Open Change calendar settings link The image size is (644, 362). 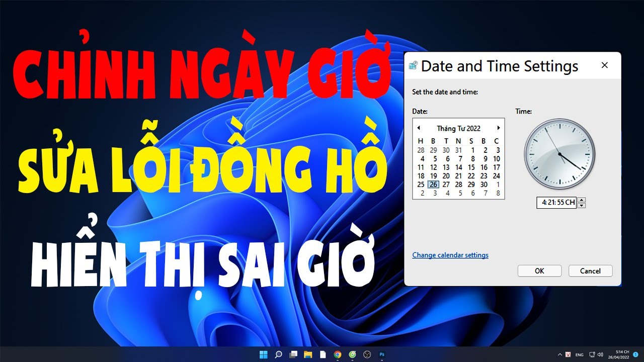(x=450, y=255)
